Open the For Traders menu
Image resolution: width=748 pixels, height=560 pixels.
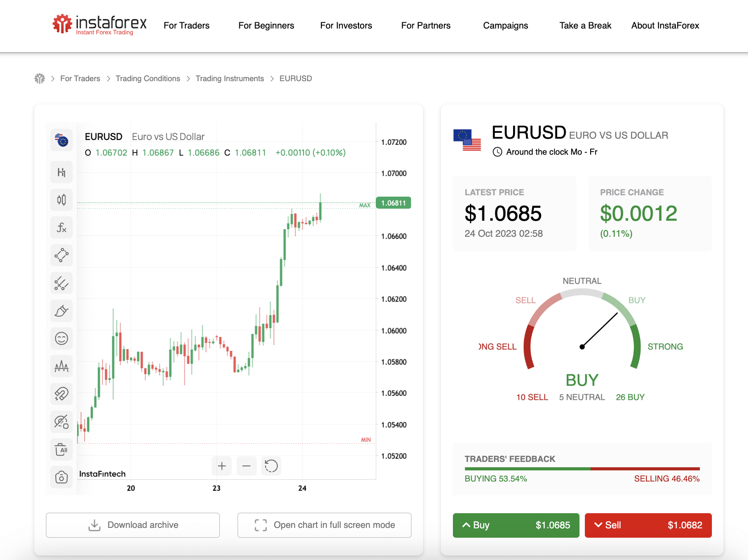click(186, 25)
